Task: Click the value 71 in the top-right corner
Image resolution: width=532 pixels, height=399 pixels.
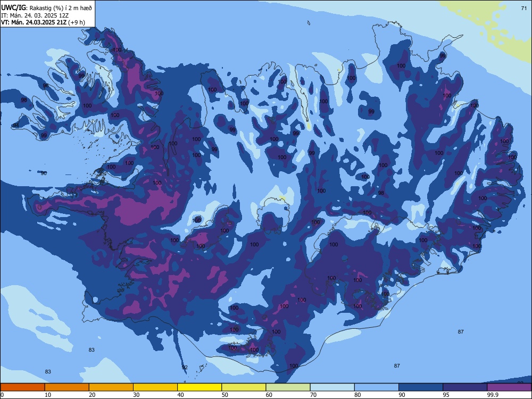Action: pyautogui.click(x=523, y=8)
